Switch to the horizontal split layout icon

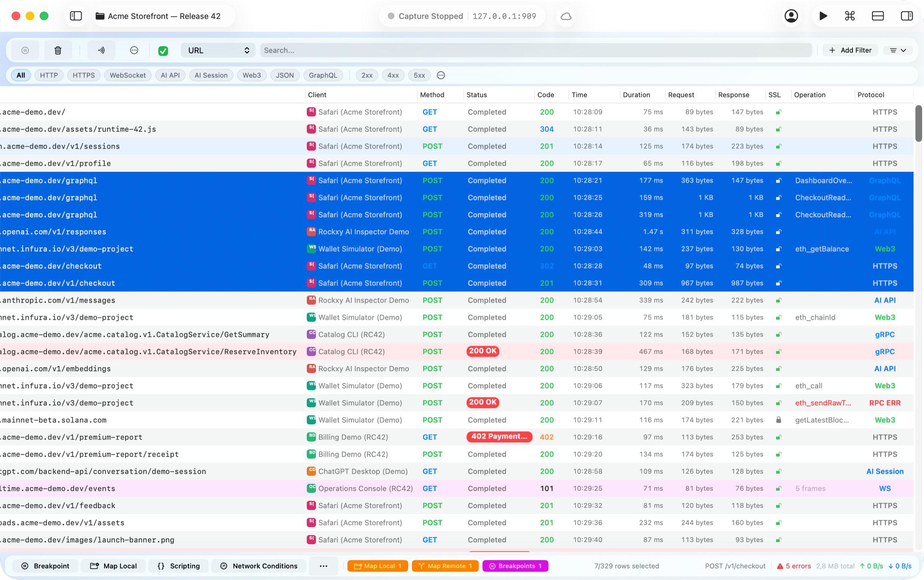pos(877,16)
